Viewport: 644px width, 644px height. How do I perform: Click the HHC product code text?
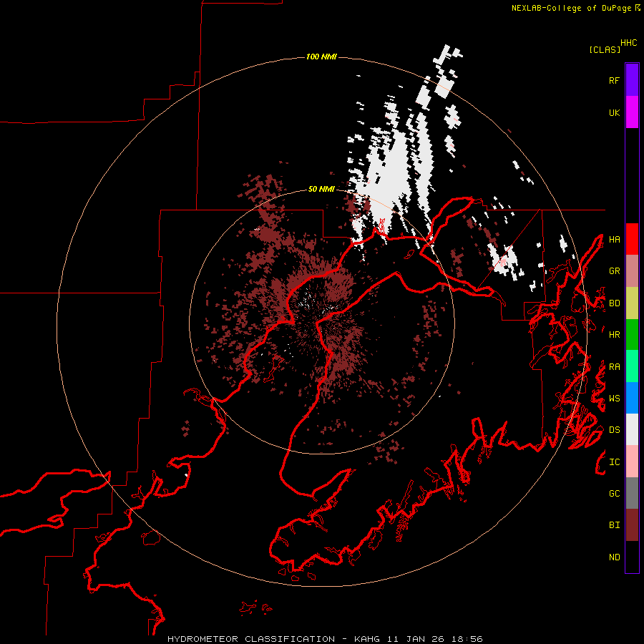629,43
